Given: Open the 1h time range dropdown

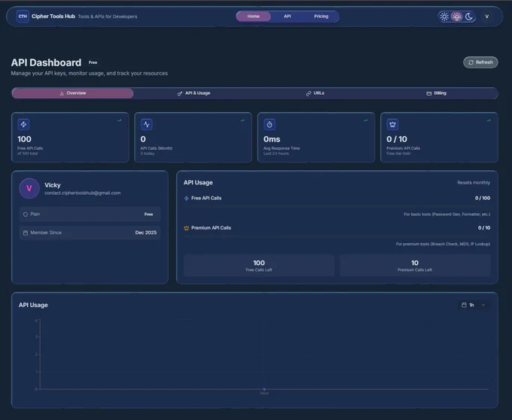Looking at the screenshot, I should [x=474, y=305].
